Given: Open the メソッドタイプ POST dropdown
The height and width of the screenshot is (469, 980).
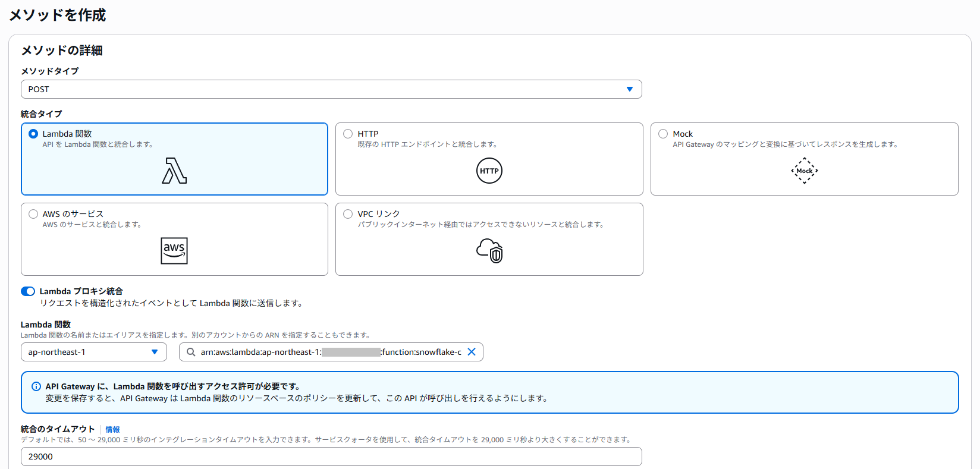Looking at the screenshot, I should [x=331, y=89].
